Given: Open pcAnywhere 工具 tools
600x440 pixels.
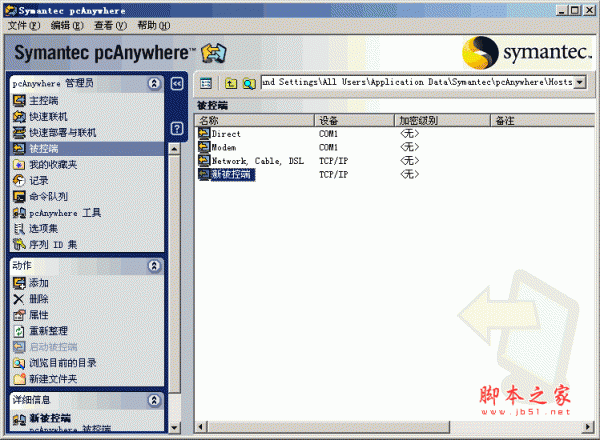Looking at the screenshot, I should click(57, 213).
